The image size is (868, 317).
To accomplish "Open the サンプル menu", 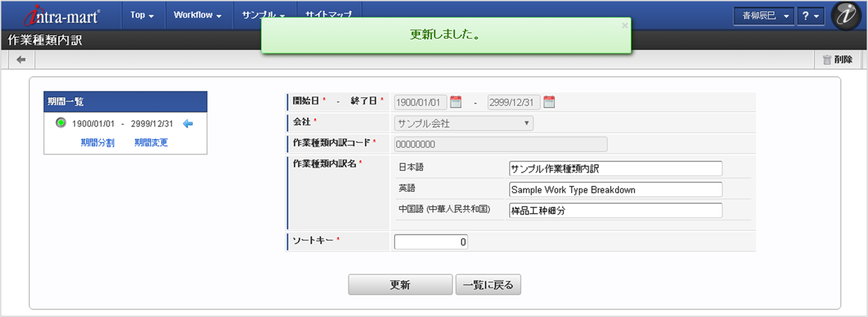I will (264, 15).
